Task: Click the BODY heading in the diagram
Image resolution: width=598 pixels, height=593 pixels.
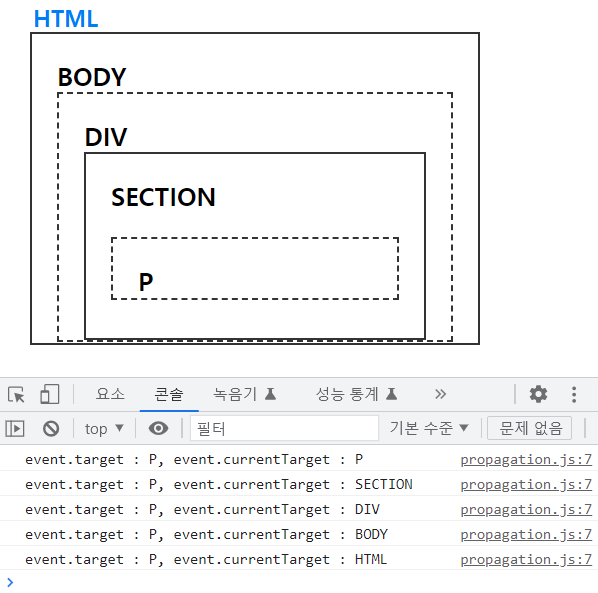Action: pyautogui.click(x=92, y=77)
